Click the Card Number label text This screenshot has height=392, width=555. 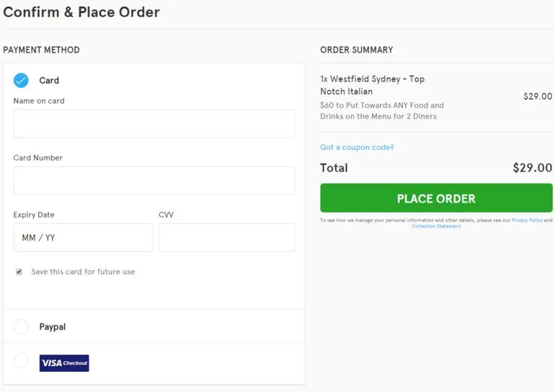pos(38,158)
